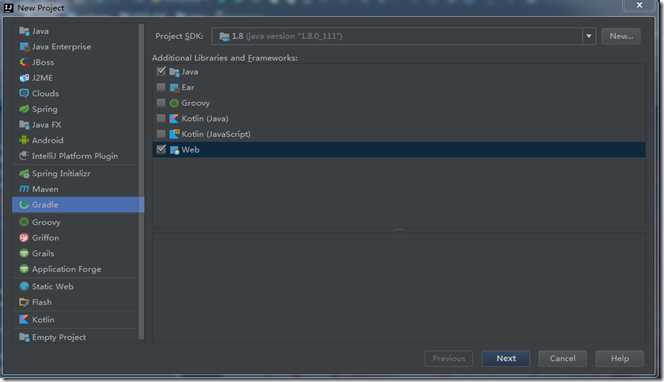Click the Cancel button

(x=562, y=358)
